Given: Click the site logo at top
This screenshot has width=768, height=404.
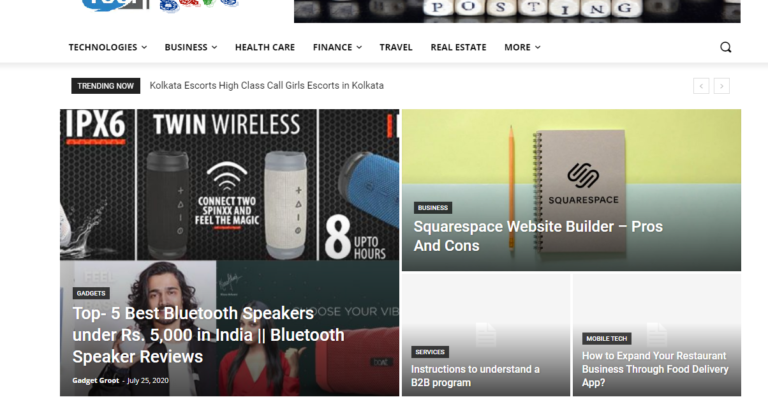Looking at the screenshot, I should (159, 6).
